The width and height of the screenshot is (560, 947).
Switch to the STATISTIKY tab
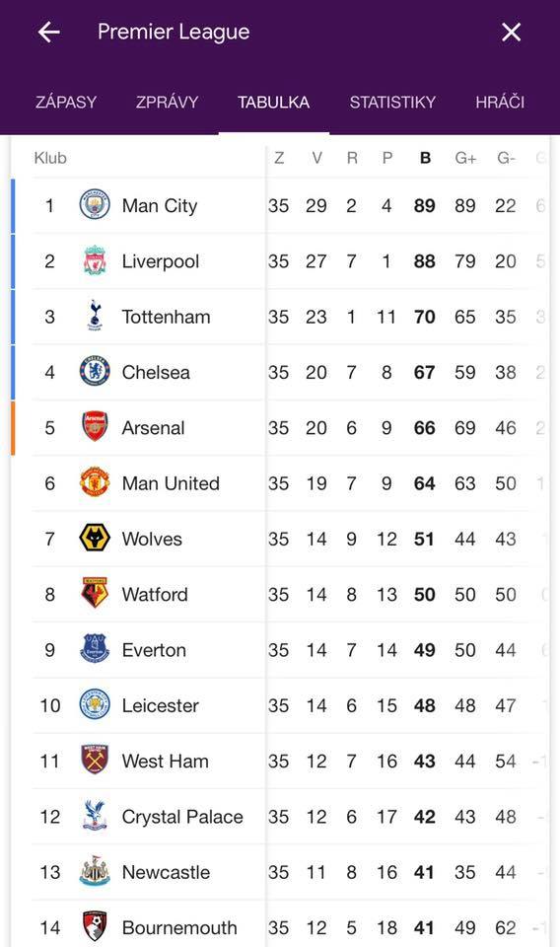click(392, 102)
